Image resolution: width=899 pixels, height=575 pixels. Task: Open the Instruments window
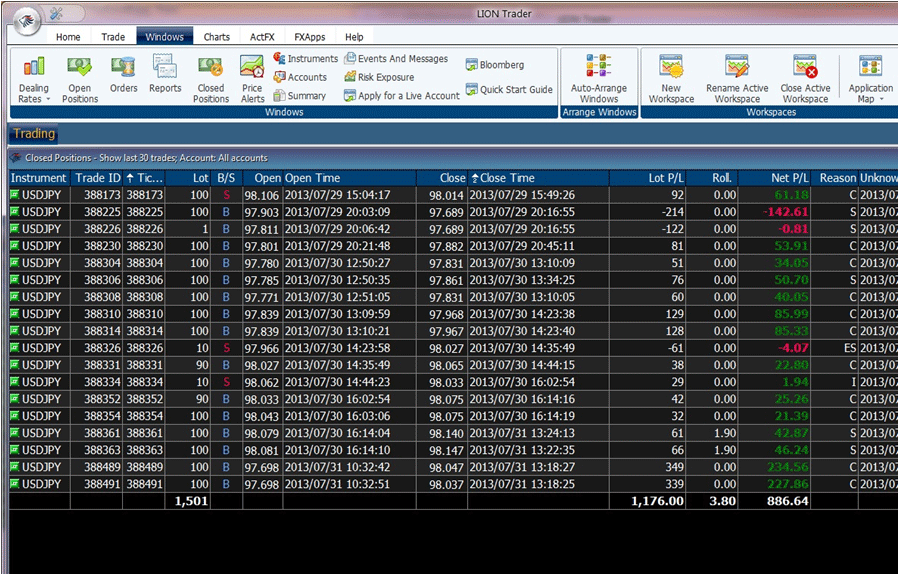pos(306,58)
